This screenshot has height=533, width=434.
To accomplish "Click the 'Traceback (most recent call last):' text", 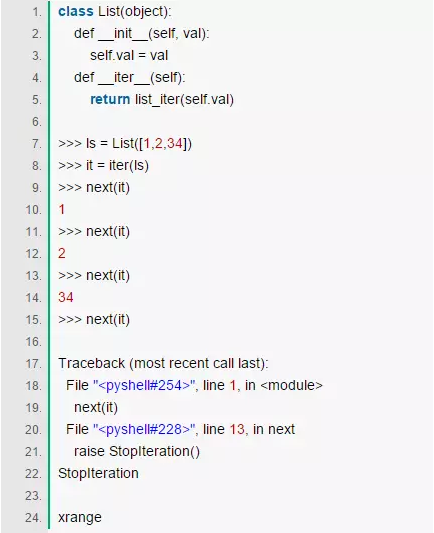I will 163,363.
